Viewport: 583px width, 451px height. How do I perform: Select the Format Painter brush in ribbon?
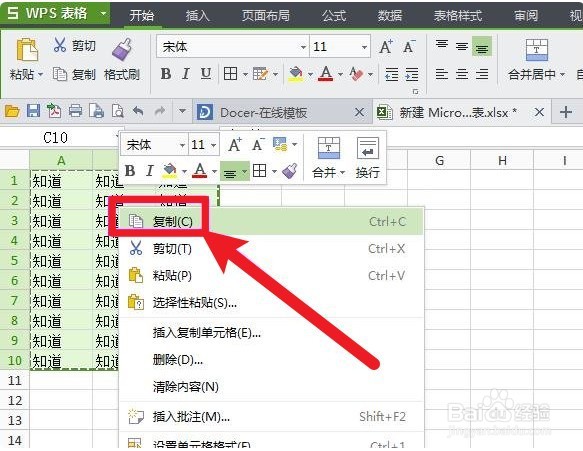(x=122, y=49)
